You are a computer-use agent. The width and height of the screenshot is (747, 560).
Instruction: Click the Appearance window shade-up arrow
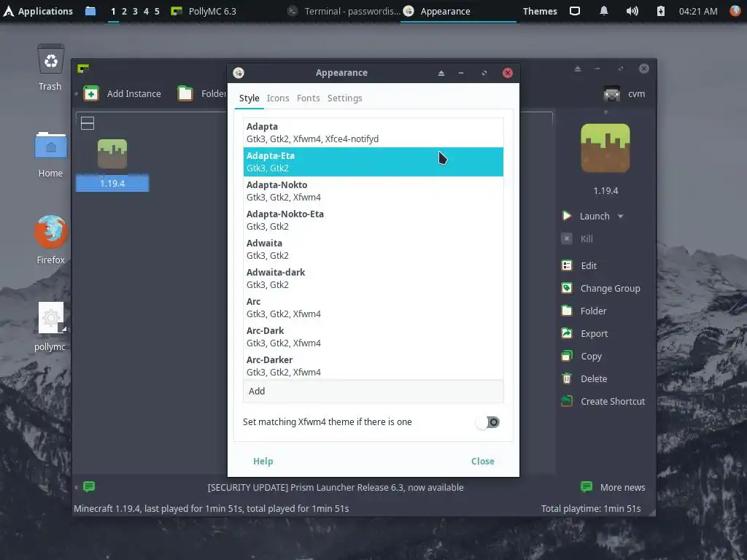click(x=441, y=73)
